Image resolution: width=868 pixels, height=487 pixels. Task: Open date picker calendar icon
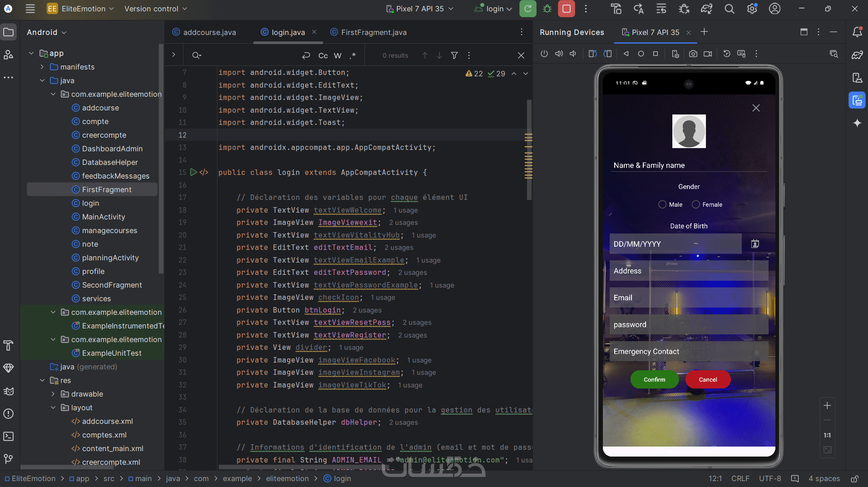(x=755, y=244)
